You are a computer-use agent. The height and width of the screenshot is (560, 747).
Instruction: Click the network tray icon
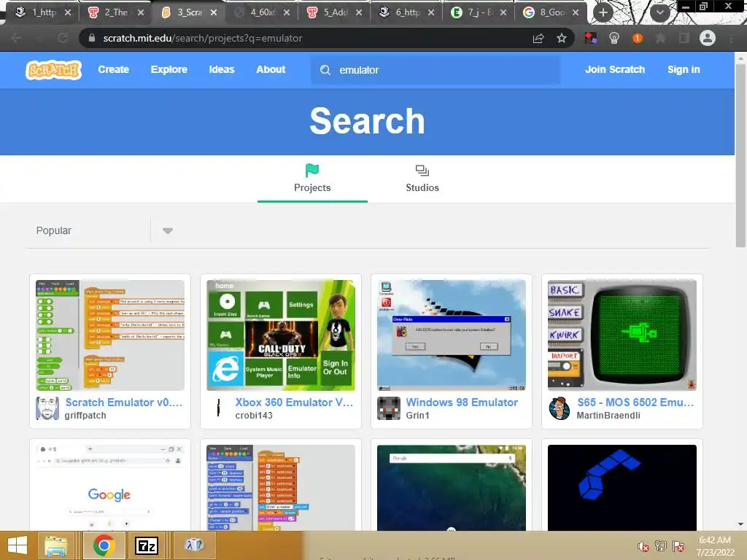tap(661, 546)
